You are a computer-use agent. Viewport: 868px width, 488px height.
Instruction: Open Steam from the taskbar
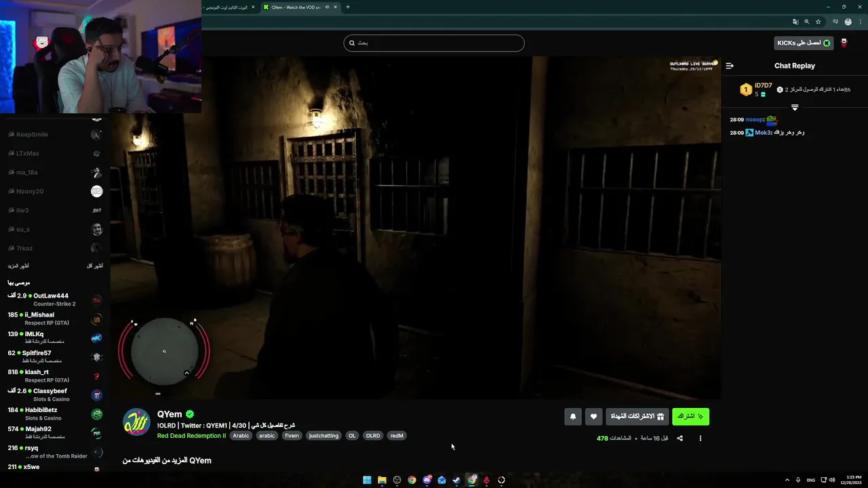click(x=456, y=480)
